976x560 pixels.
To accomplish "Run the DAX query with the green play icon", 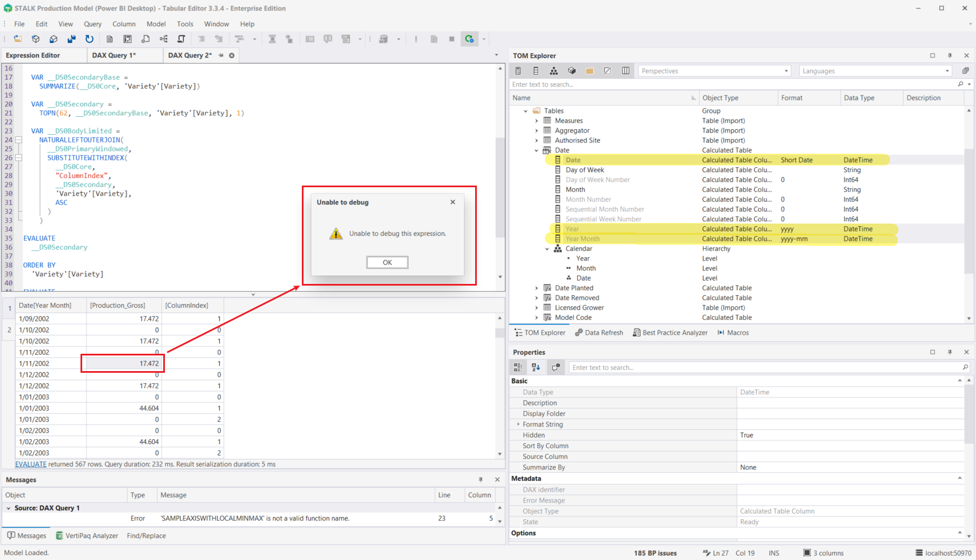I will 469,39.
